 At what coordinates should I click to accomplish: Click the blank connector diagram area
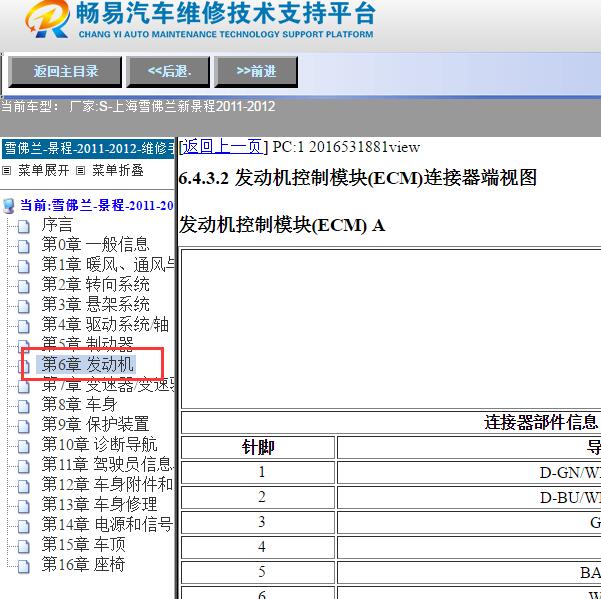coord(391,329)
